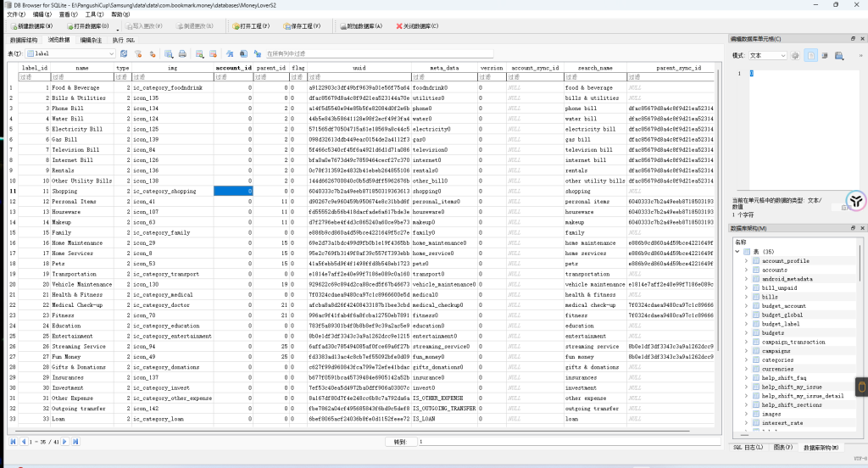Expand the accounts table node

pyautogui.click(x=746, y=270)
